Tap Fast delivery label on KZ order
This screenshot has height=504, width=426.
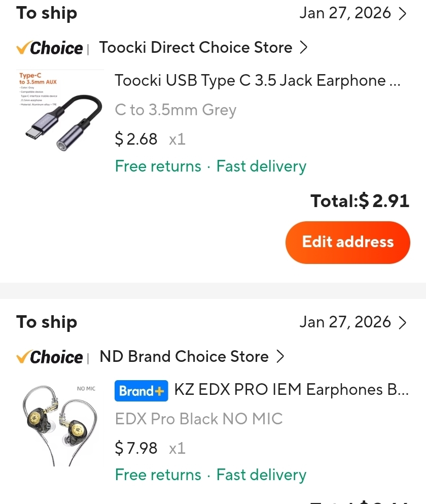(x=261, y=475)
